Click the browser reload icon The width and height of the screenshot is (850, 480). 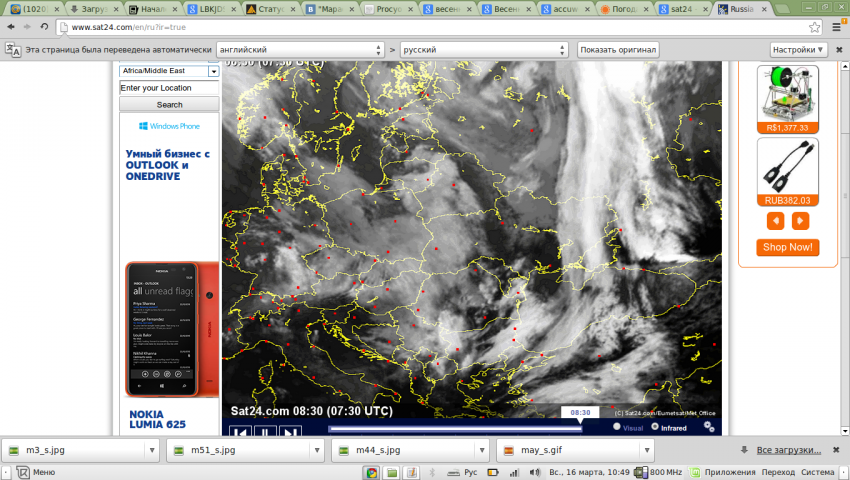[44, 26]
